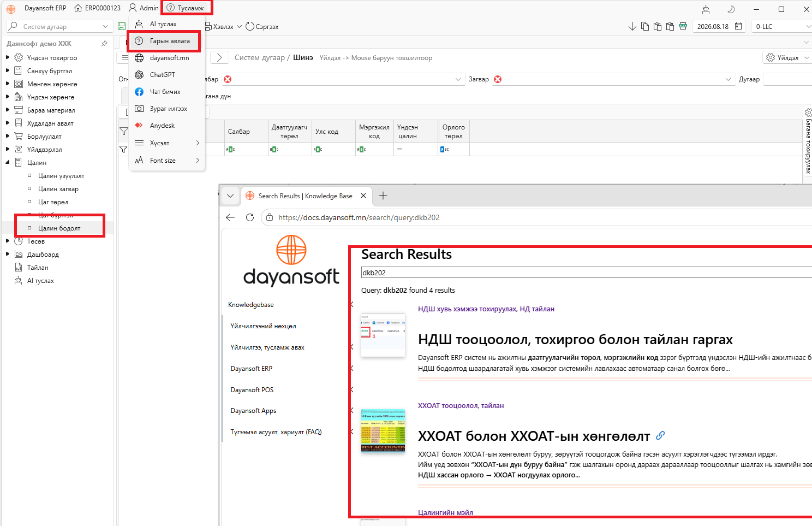812x526 pixels.
Task: Open a new browser tab
Action: pyautogui.click(x=383, y=196)
